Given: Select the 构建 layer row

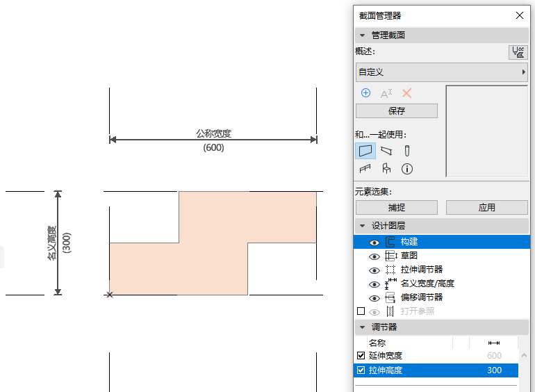Looking at the screenshot, I should pos(441,242).
